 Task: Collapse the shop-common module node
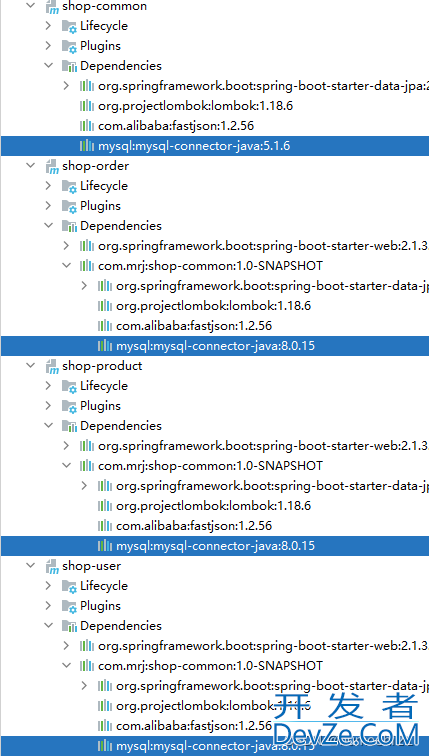point(31,6)
